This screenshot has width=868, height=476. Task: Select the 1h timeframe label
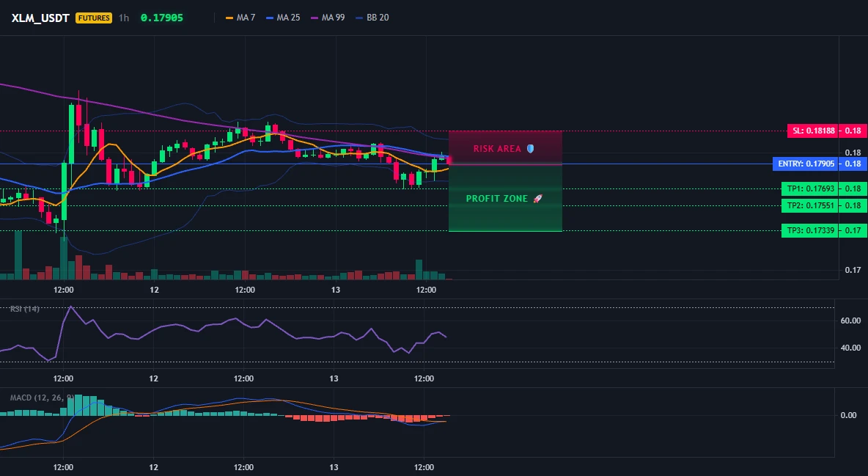(124, 18)
